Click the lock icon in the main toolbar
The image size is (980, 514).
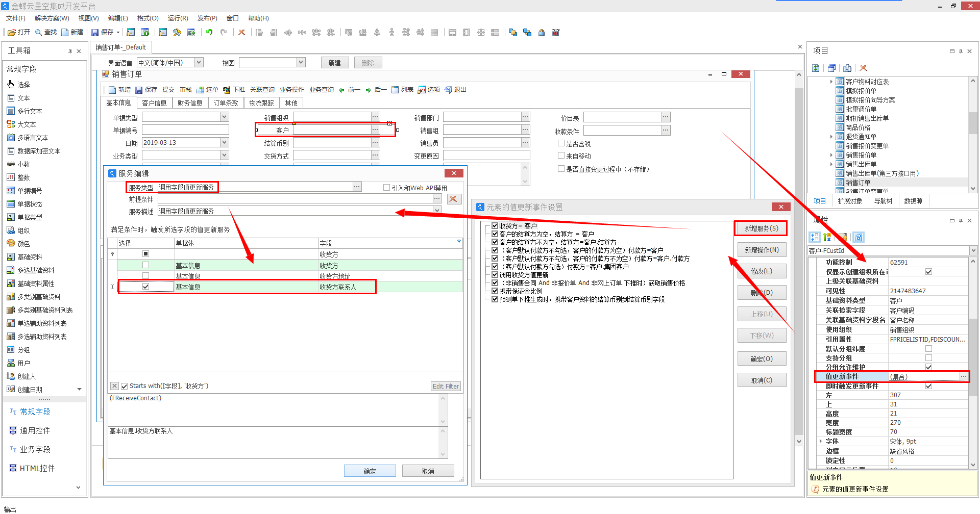point(542,32)
